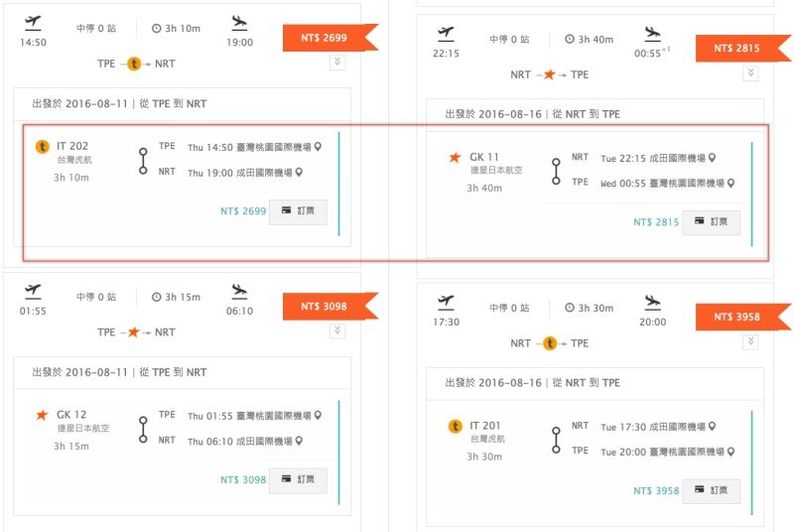Screen dimensions: 794x532
Task: Book flight IT 201 with 訂票 button
Action: pos(711,491)
